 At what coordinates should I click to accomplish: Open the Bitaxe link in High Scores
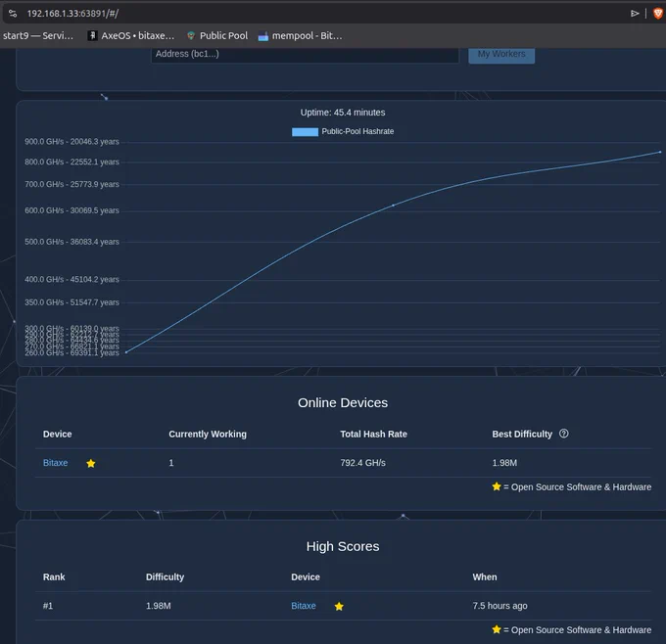coord(304,606)
